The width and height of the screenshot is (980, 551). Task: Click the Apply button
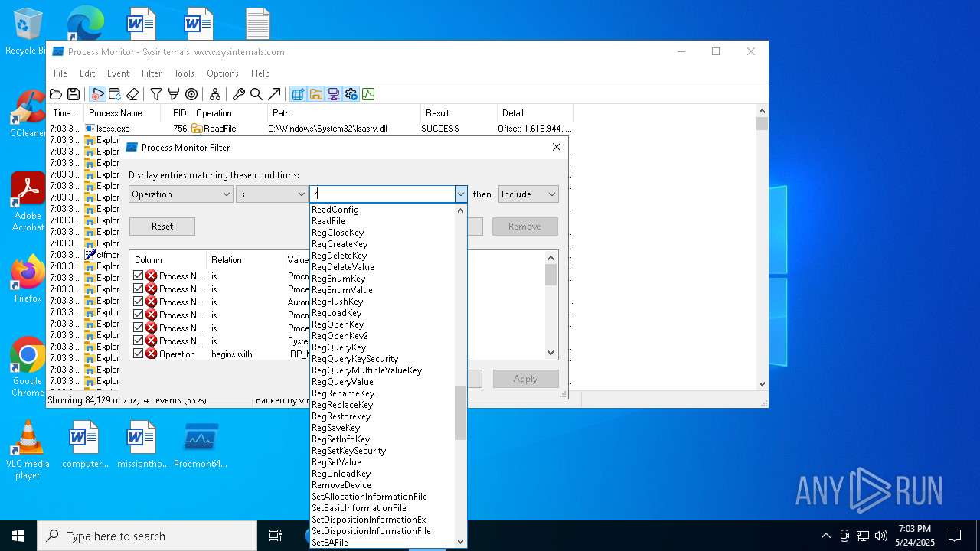coord(525,379)
